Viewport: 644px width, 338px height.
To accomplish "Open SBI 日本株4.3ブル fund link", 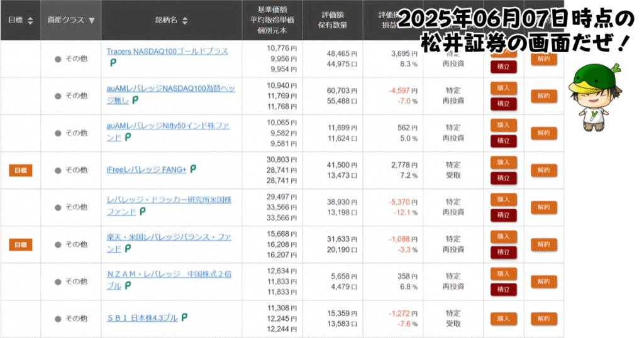I will [x=142, y=318].
